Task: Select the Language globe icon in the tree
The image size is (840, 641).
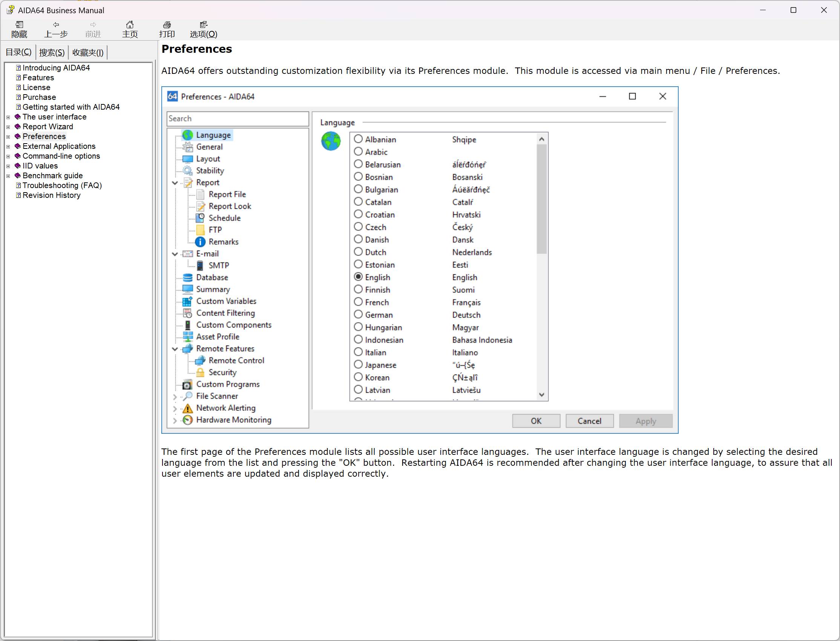Action: click(187, 135)
